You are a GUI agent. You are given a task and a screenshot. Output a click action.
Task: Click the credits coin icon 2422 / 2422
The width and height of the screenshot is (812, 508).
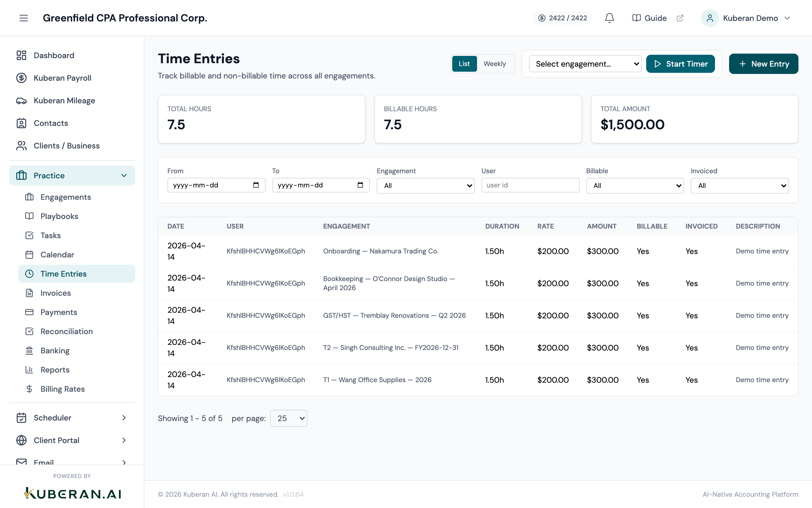coord(542,18)
